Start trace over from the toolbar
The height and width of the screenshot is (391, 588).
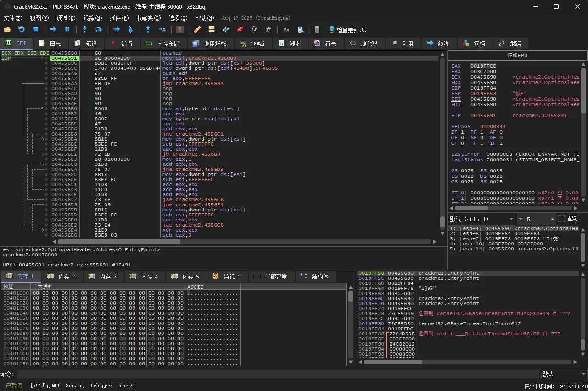tap(130, 29)
